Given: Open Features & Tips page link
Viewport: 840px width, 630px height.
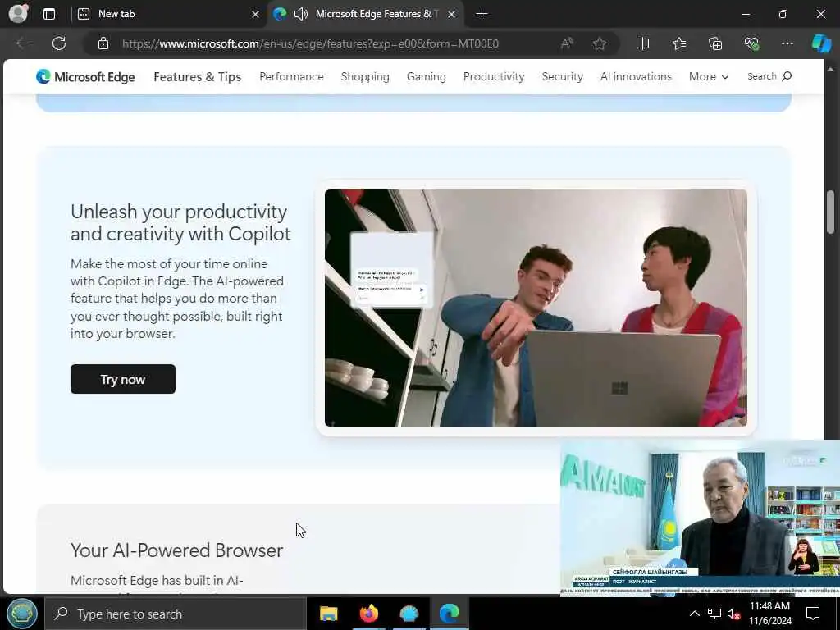Looking at the screenshot, I should (x=197, y=76).
